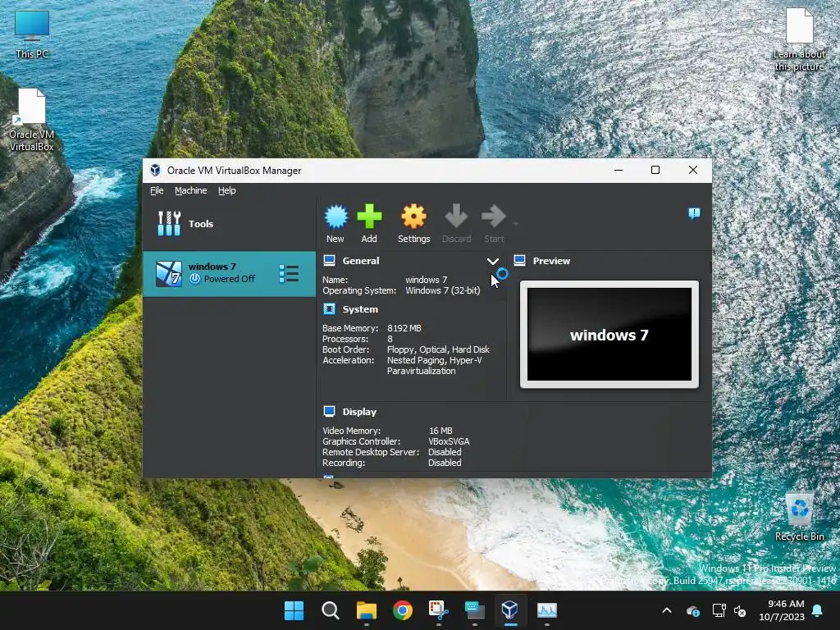This screenshot has height=630, width=840.
Task: Click Boot Order value Floppy, Optical, Hard Disk
Action: [438, 349]
